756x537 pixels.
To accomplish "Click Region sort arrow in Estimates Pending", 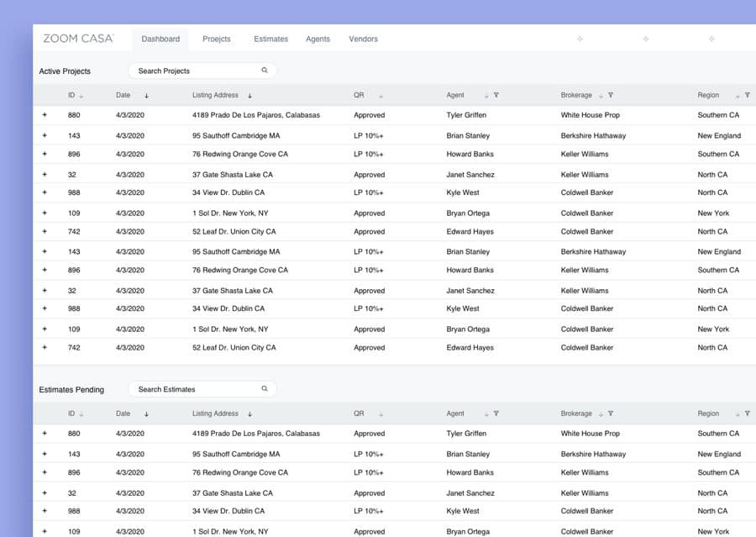I will click(x=738, y=414).
